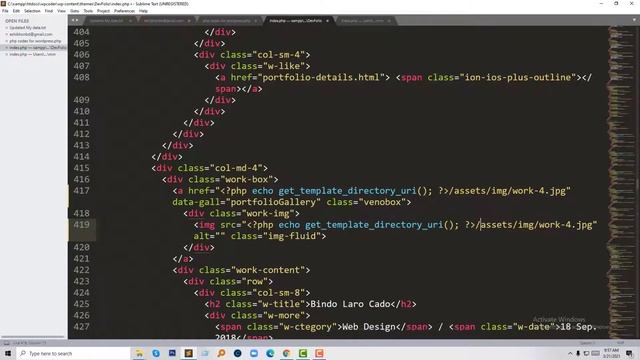This screenshot has height=360, width=640.
Task: Close 'Updated My data.txt' from sidebar list
Action: pos(7,28)
